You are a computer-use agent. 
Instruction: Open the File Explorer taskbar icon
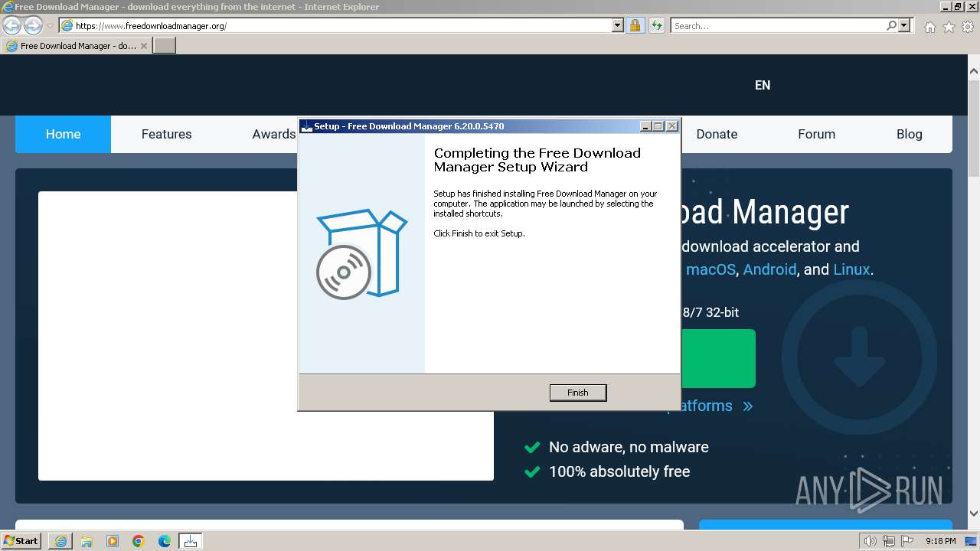[x=87, y=541]
